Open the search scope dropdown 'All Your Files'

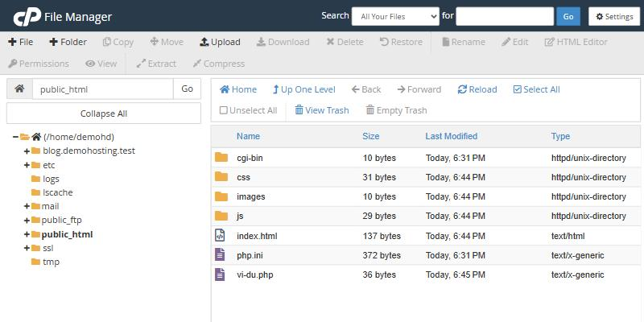pyautogui.click(x=395, y=16)
